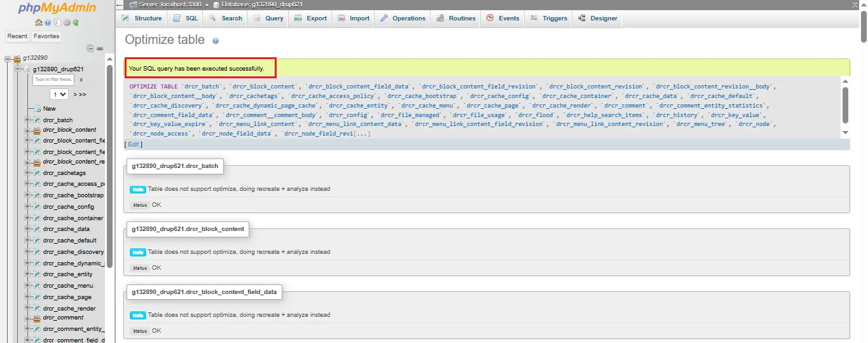Screen dimensions: 868x343
Task: Click the Recent button
Action: tap(17, 36)
